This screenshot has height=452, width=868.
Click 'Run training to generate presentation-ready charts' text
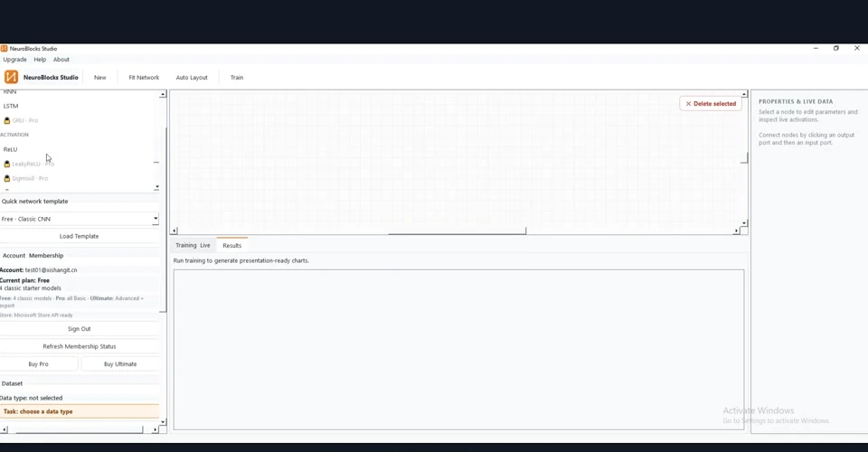241,260
